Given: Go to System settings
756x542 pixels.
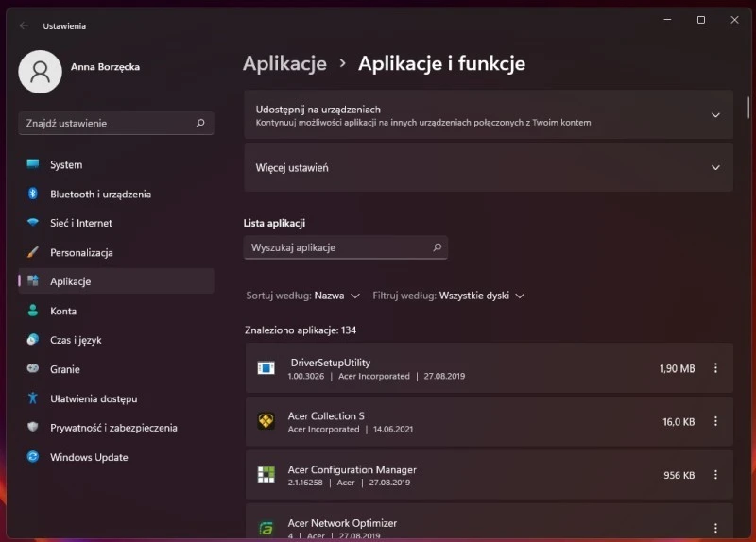Looking at the screenshot, I should pyautogui.click(x=116, y=164).
